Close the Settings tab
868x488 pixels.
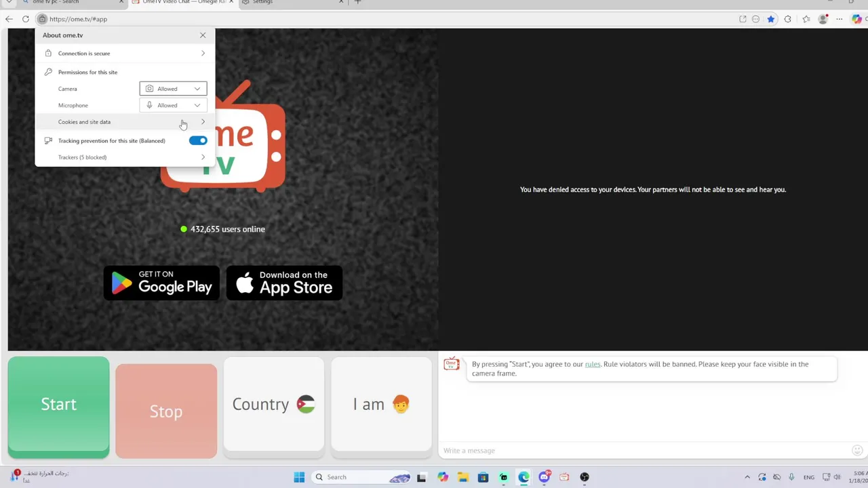(342, 2)
